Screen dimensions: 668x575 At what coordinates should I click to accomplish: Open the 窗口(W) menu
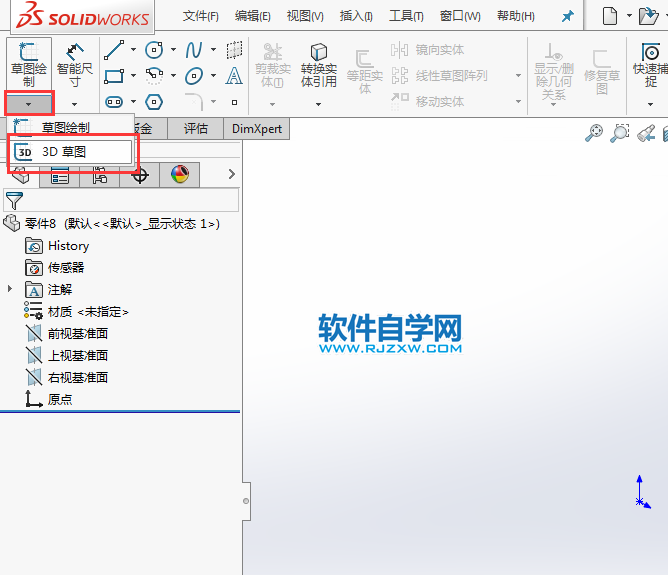460,16
